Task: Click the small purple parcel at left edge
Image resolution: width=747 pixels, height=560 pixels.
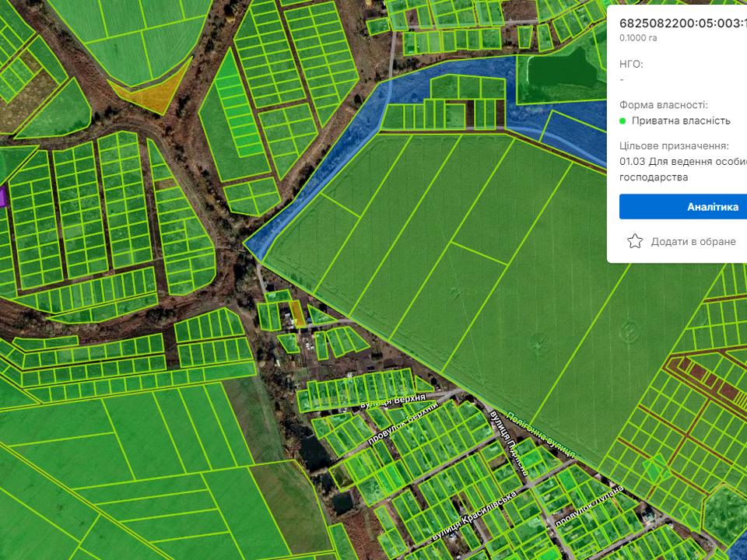Action: pyautogui.click(x=2, y=195)
